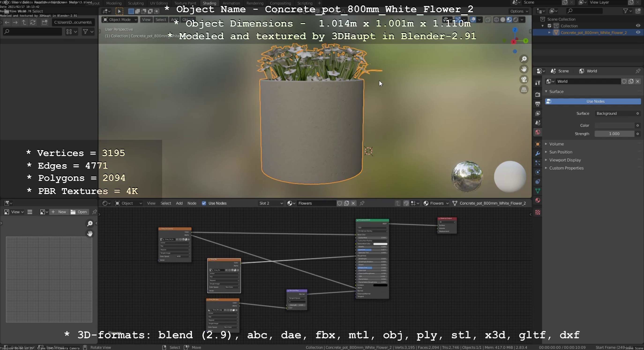Click the pan hand icon in viewport

tap(524, 69)
